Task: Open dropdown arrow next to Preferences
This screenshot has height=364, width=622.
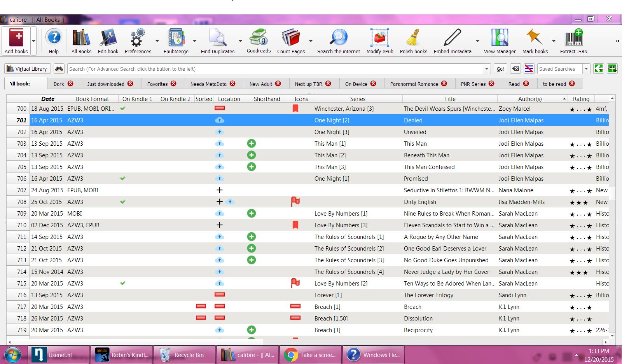Action: (x=157, y=41)
